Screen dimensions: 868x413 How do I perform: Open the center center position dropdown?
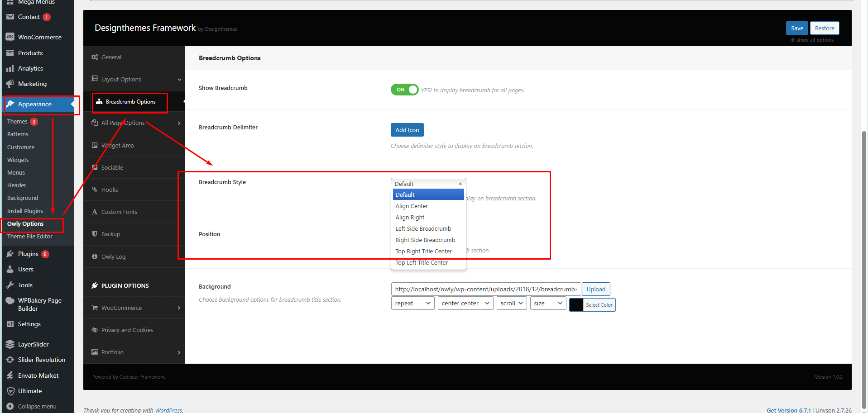tap(465, 303)
